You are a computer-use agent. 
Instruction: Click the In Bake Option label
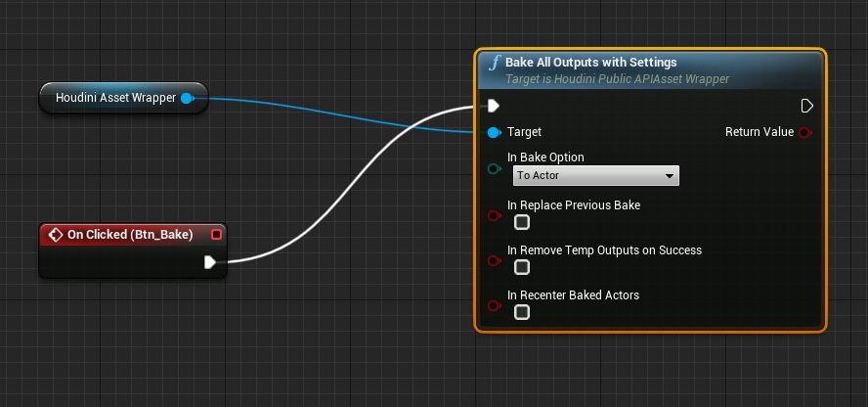point(545,158)
